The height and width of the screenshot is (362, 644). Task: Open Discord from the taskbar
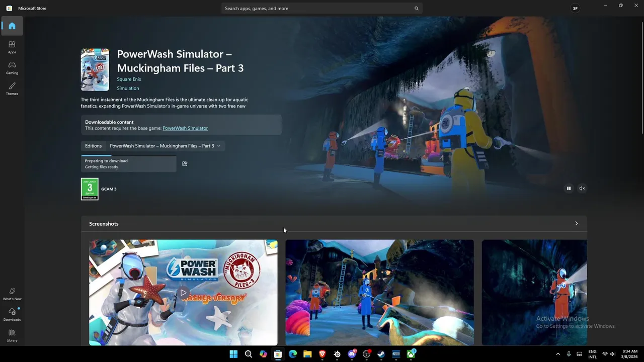(352, 354)
